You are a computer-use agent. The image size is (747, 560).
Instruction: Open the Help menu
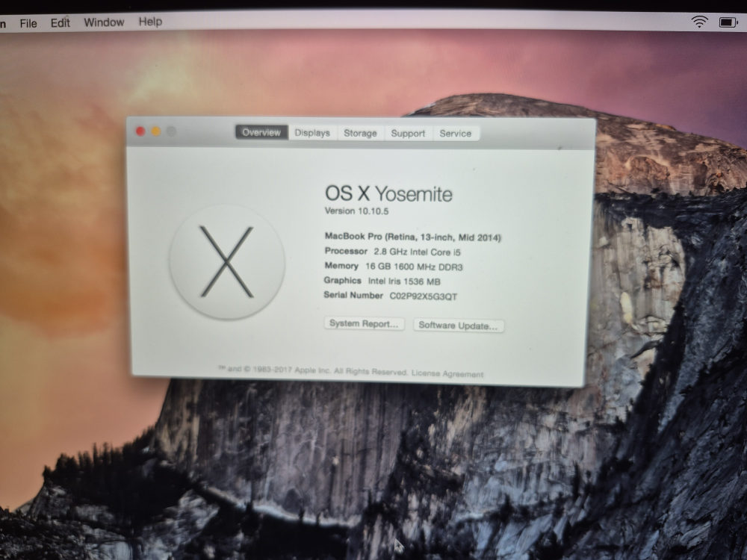pyautogui.click(x=151, y=22)
